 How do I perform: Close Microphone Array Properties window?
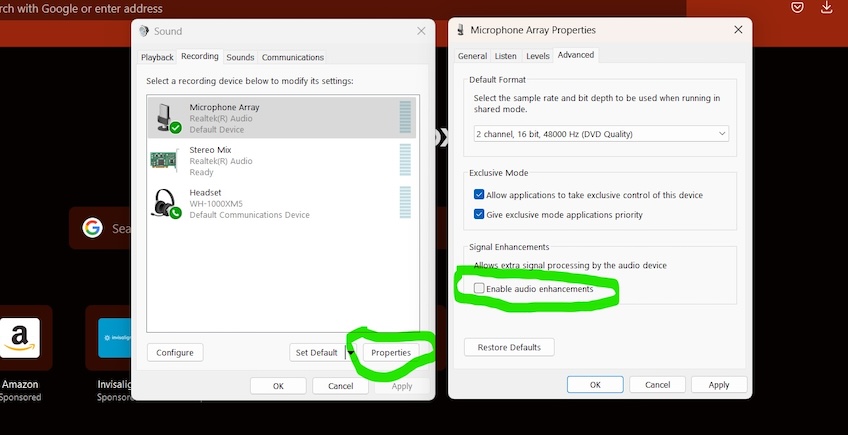click(x=738, y=30)
